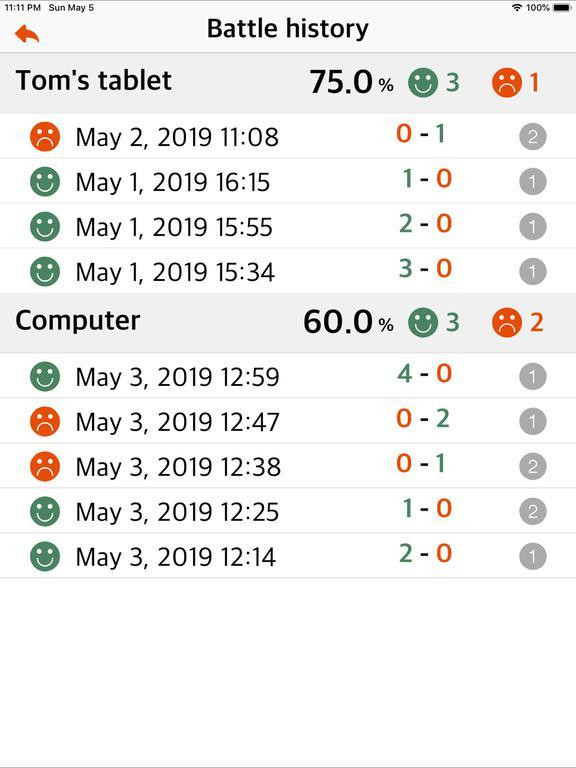Image resolution: width=576 pixels, height=768 pixels.
Task: Click the 4 - 0 score on May 3 12:59 row
Action: (424, 374)
